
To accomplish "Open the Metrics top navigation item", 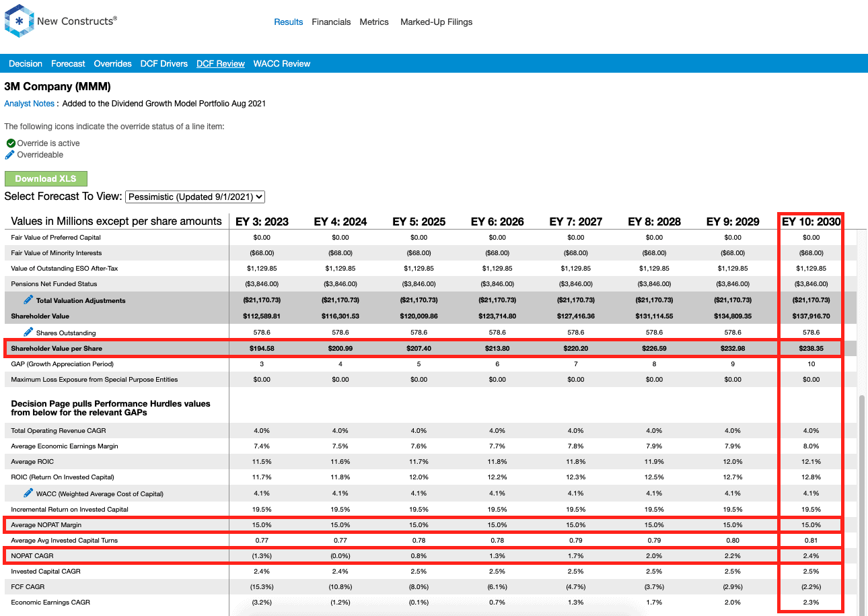I will (x=374, y=22).
